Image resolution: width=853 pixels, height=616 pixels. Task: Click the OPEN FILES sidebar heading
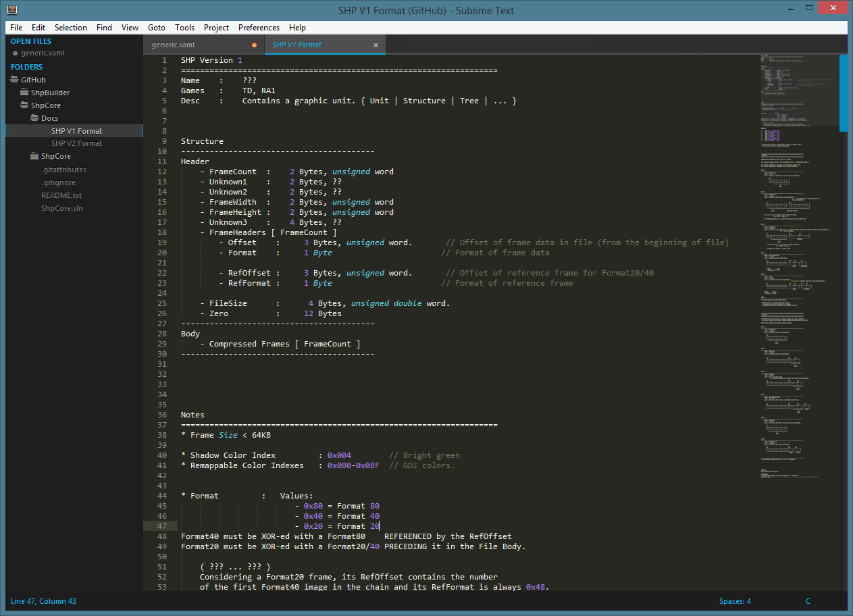tap(31, 41)
